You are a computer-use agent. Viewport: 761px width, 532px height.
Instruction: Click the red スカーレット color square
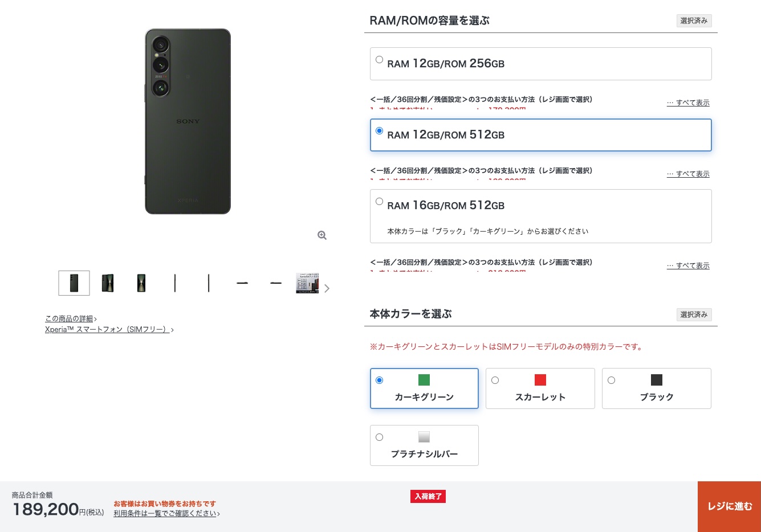540,380
